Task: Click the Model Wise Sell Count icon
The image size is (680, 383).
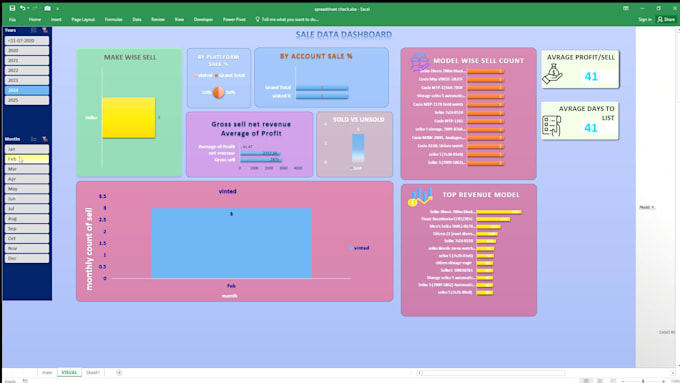Action: point(419,62)
